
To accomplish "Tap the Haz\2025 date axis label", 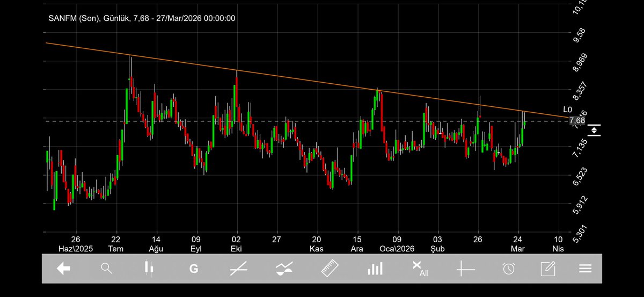I will 76,249.
